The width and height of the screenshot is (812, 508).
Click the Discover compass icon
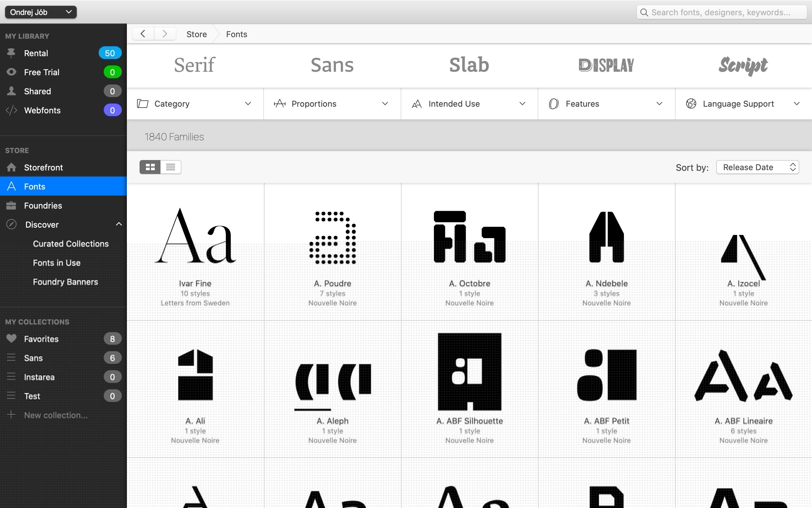pos(11,224)
